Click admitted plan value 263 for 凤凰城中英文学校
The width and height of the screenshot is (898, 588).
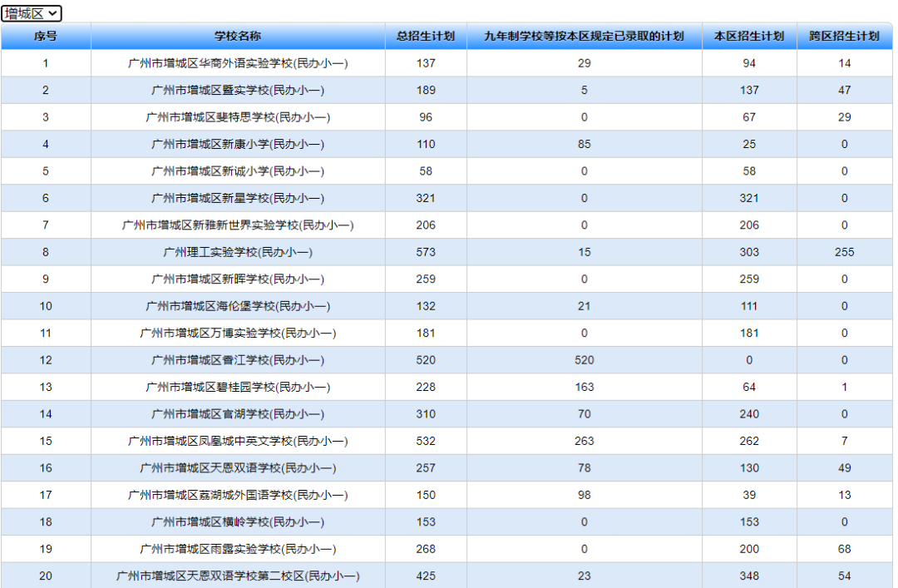(585, 441)
